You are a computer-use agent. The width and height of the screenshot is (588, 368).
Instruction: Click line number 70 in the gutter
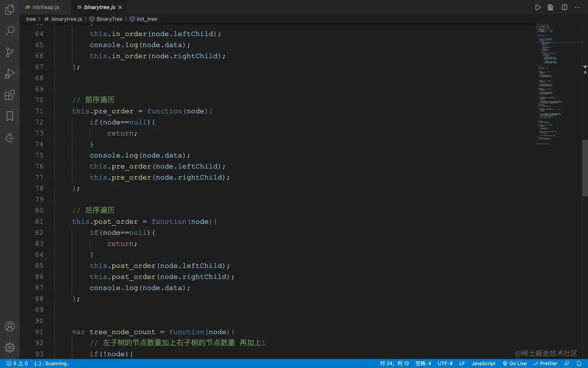click(x=39, y=100)
